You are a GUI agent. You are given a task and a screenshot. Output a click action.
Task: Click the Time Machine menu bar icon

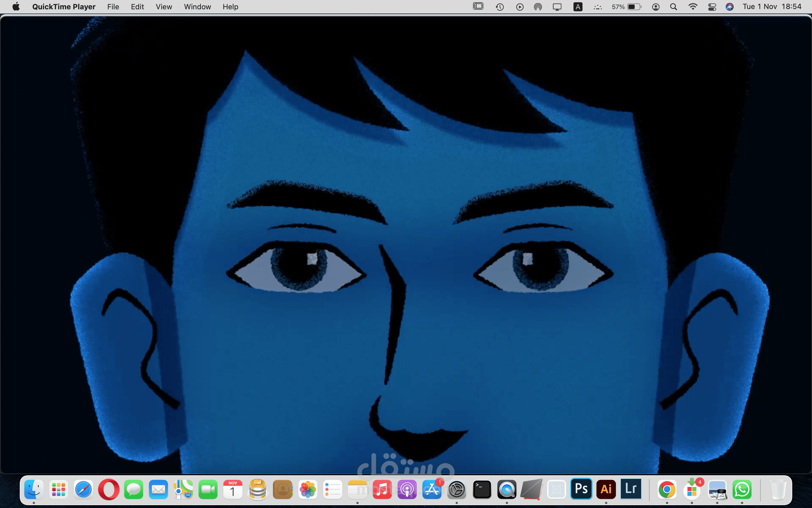point(500,7)
